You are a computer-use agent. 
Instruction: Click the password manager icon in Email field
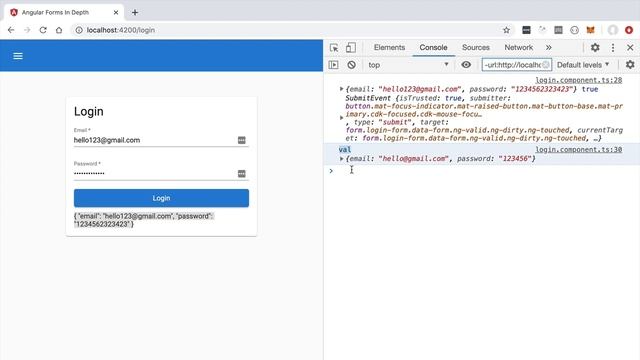[x=242, y=140]
